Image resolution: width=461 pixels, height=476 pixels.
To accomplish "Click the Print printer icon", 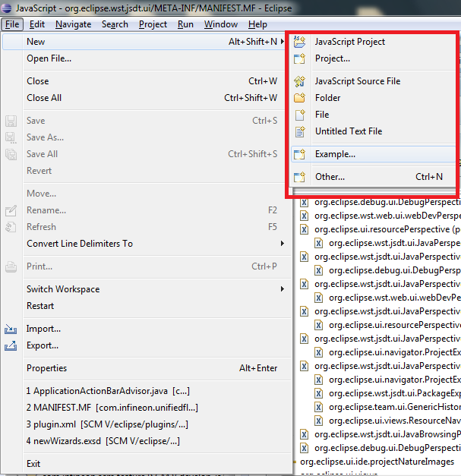I will (11, 266).
